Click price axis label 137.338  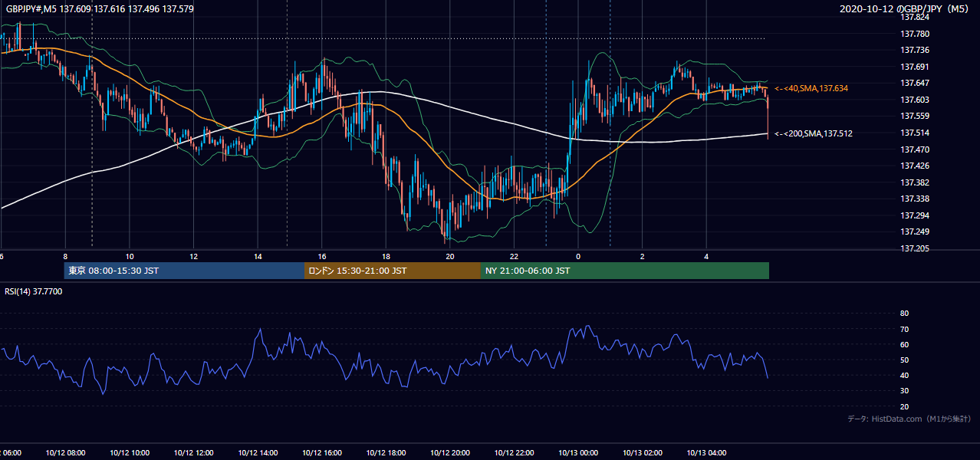[914, 199]
